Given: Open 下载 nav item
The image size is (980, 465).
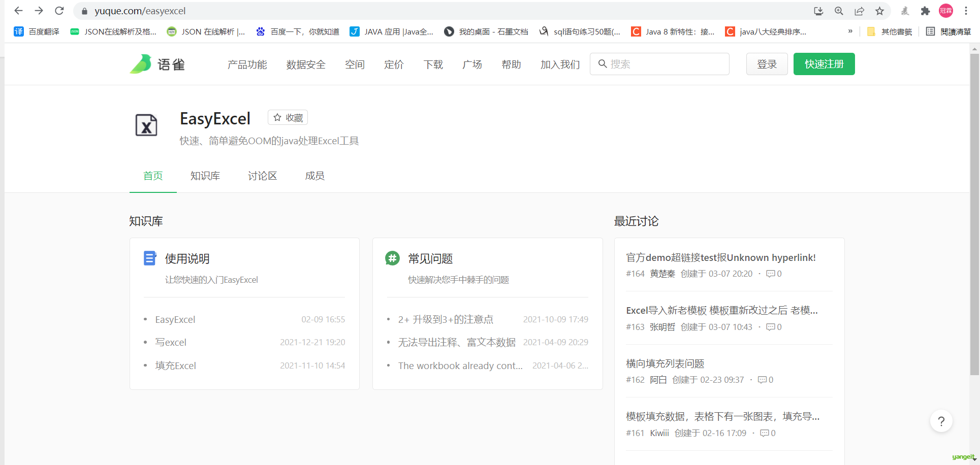Looking at the screenshot, I should [433, 64].
